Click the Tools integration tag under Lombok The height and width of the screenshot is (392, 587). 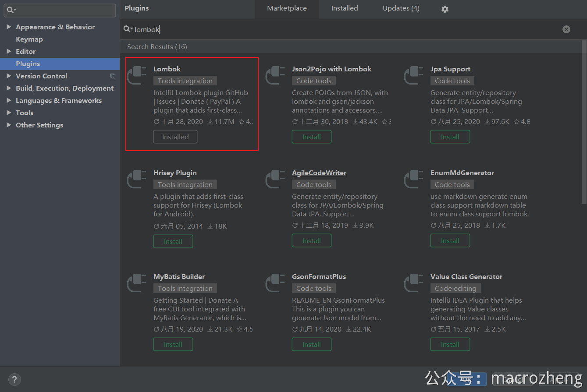(x=185, y=81)
